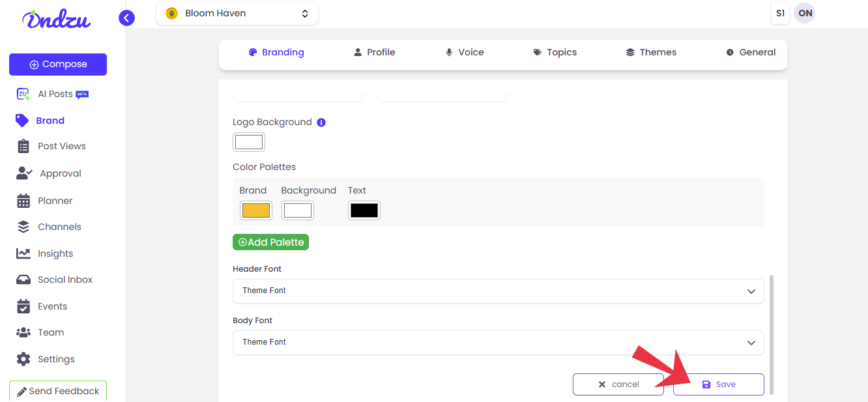Click the AI Posts sidebar icon

(x=23, y=94)
